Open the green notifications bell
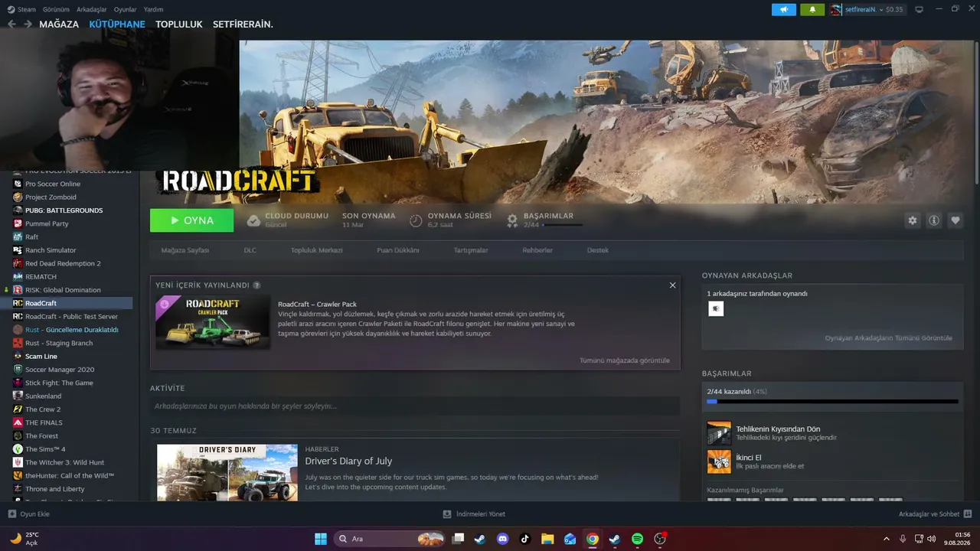980x551 pixels. [812, 9]
